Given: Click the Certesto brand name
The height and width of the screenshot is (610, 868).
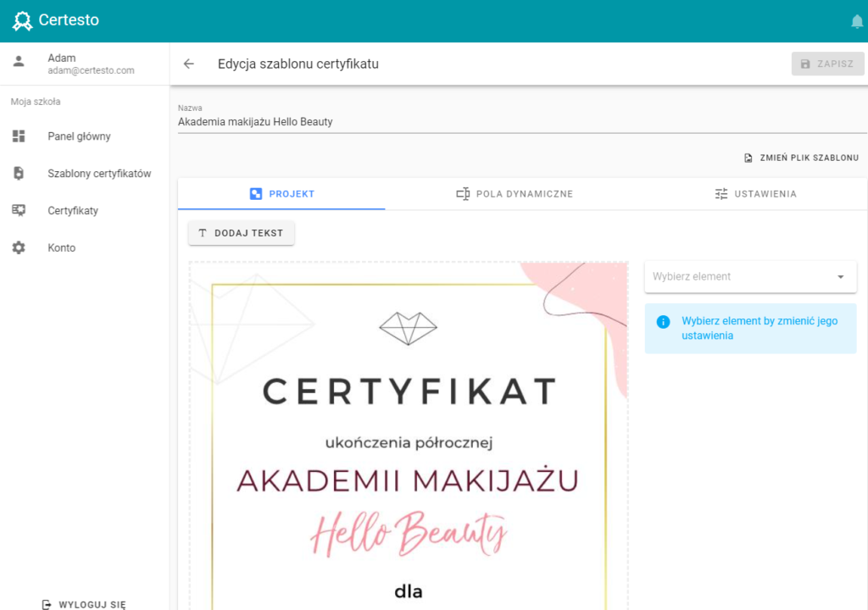Looking at the screenshot, I should click(x=69, y=20).
